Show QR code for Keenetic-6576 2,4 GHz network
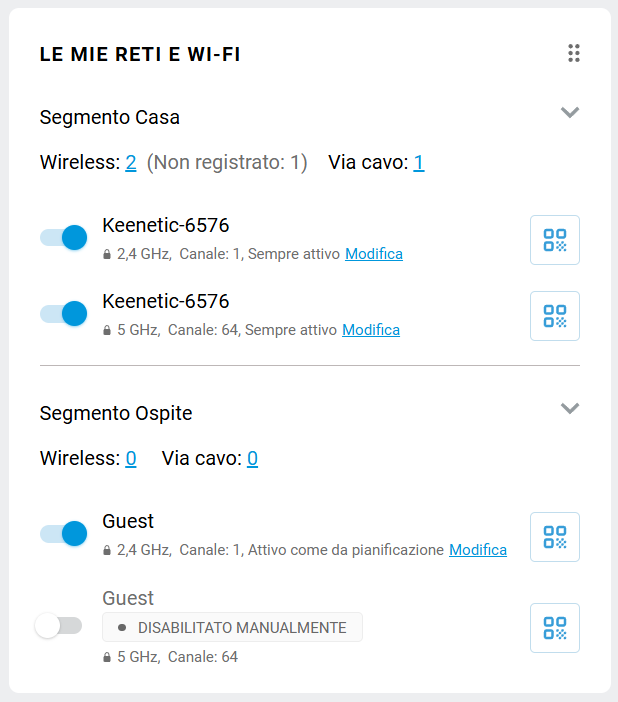Image resolution: width=618 pixels, height=702 pixels. click(554, 240)
